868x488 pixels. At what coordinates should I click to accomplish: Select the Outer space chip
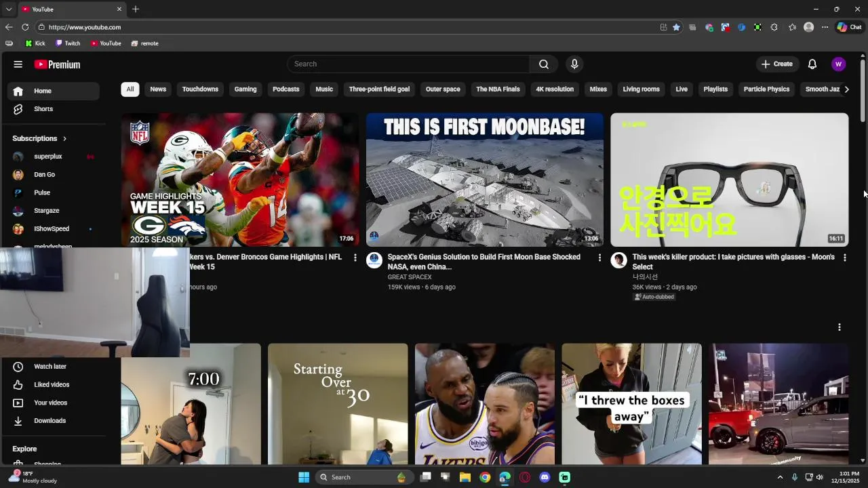tap(443, 89)
